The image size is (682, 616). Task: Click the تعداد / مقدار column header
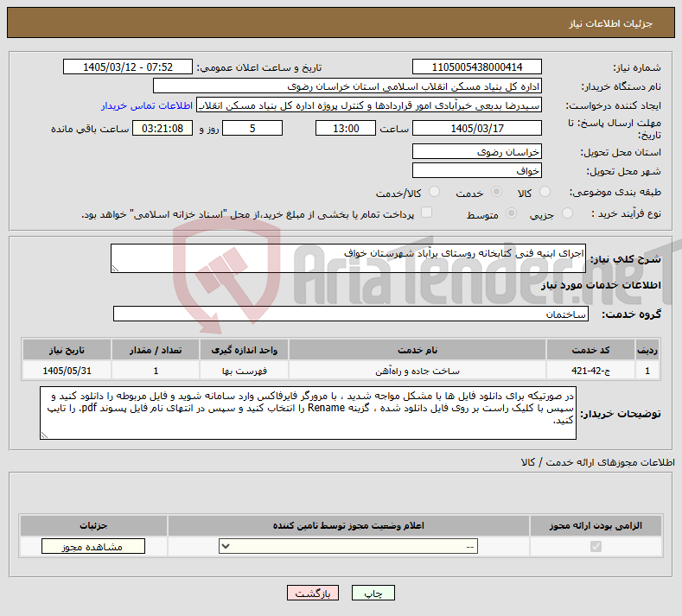click(156, 350)
